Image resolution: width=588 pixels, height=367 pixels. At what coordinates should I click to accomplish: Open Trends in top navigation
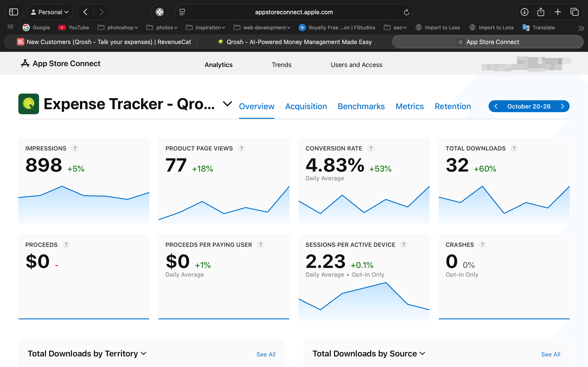pos(281,64)
